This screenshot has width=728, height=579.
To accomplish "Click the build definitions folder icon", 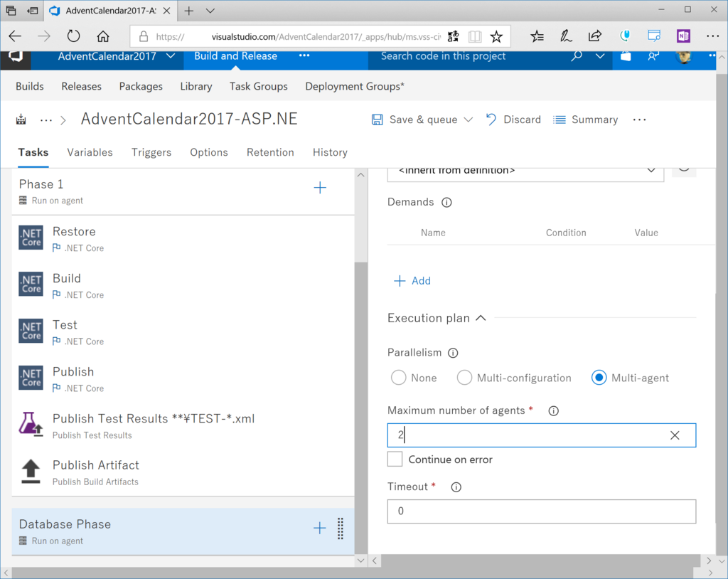I will pyautogui.click(x=21, y=120).
